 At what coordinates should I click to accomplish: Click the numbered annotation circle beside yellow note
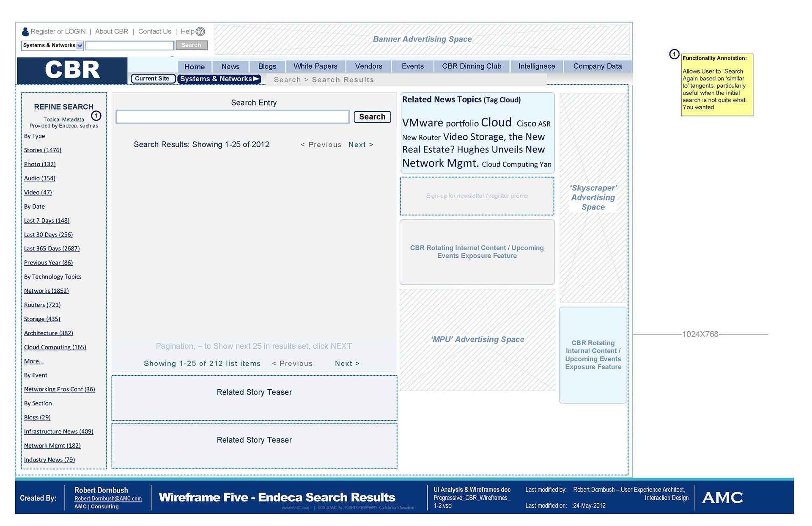tap(674, 54)
